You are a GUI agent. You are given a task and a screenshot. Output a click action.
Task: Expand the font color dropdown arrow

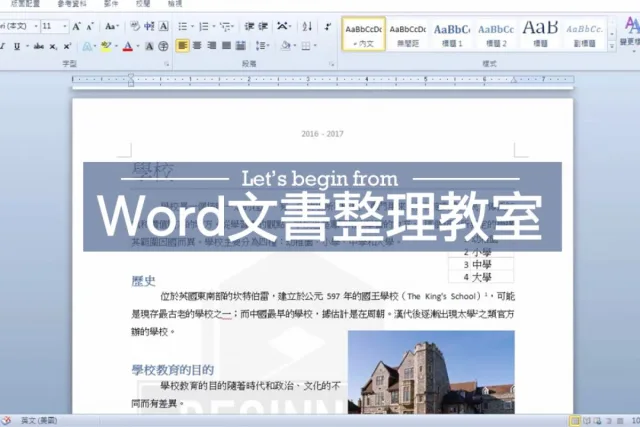tap(138, 46)
